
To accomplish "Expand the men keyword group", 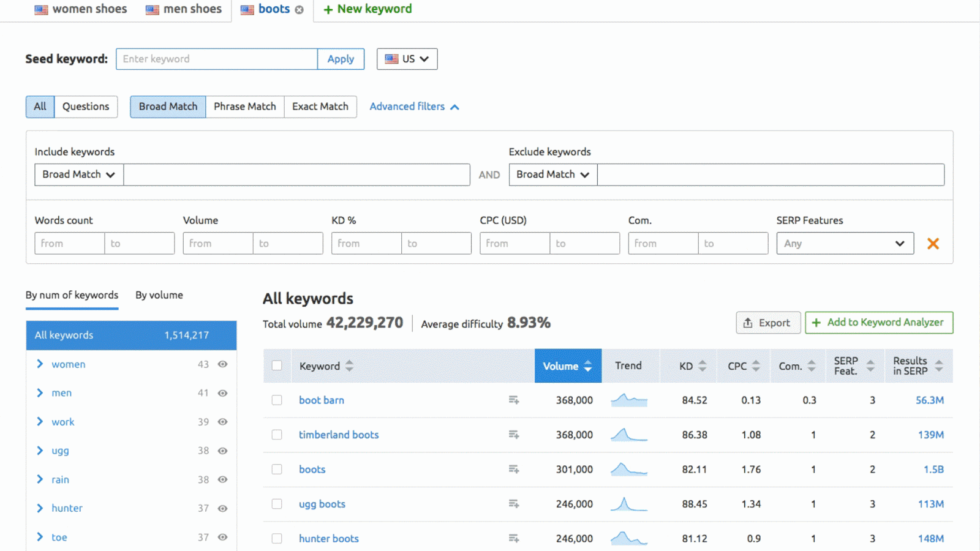I will pyautogui.click(x=40, y=392).
